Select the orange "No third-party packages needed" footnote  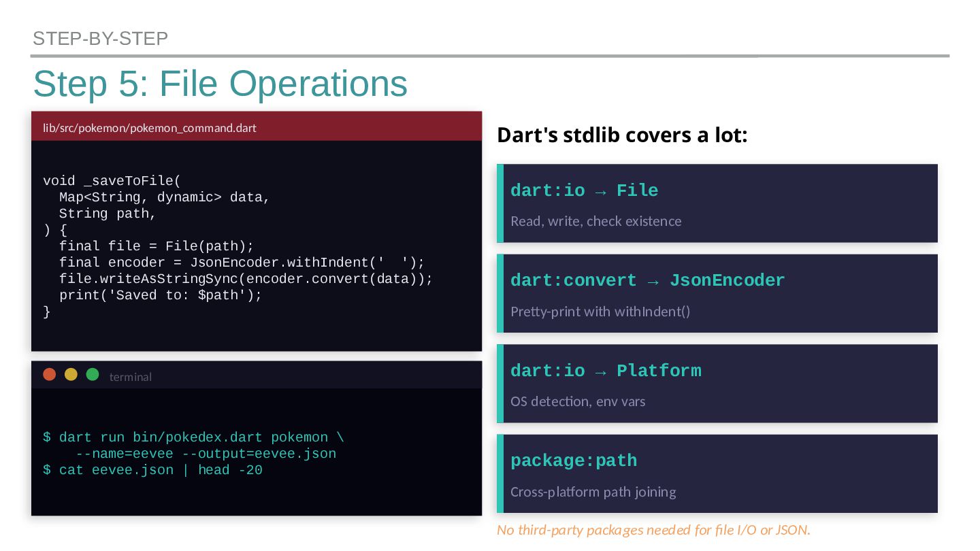pos(653,530)
